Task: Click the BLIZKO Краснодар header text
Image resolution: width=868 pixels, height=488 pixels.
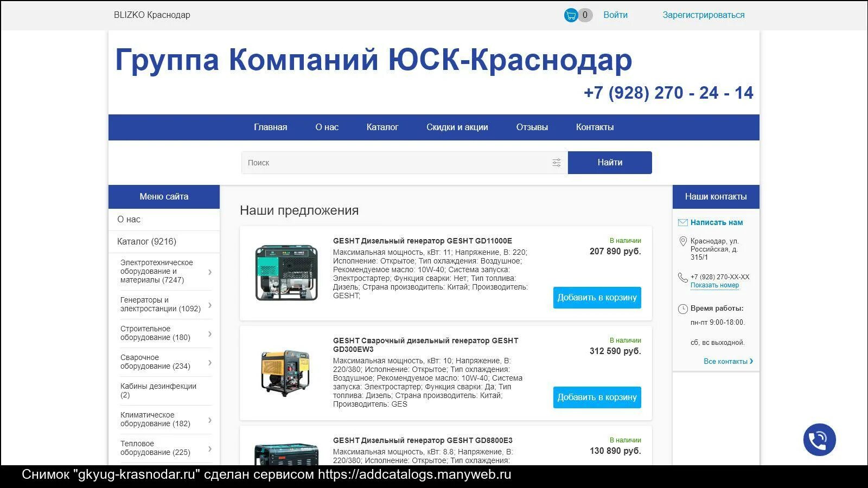Action: (152, 15)
